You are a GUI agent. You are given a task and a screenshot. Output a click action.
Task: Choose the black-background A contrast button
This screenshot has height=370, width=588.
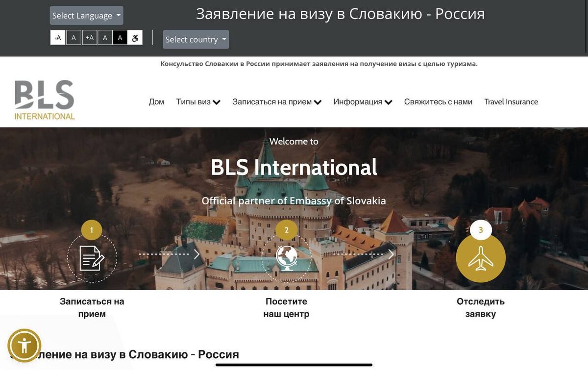[120, 37]
